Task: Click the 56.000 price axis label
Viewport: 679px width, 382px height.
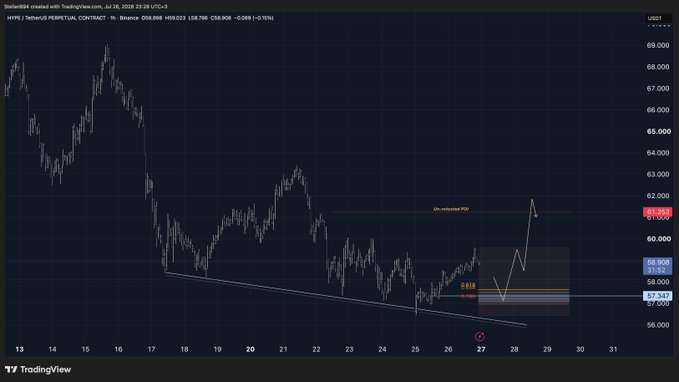Action: pyautogui.click(x=657, y=325)
